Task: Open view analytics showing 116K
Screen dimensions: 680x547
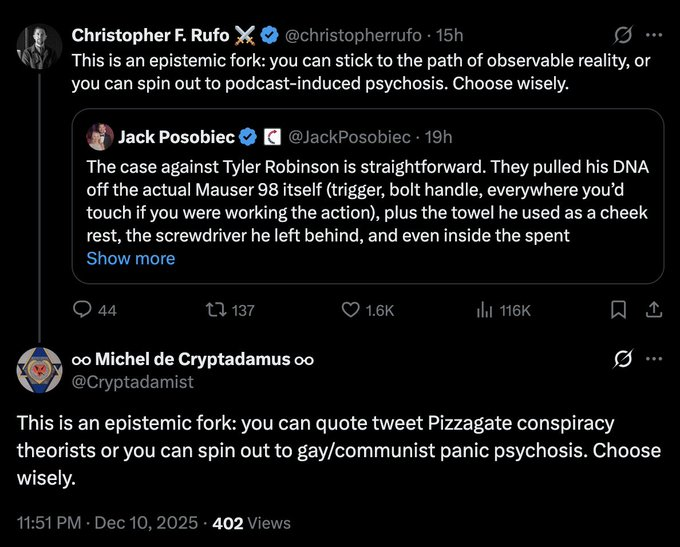Action: click(482, 311)
